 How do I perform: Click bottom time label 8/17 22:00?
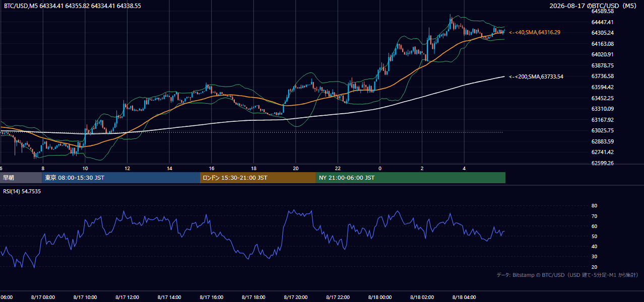coord(338,297)
